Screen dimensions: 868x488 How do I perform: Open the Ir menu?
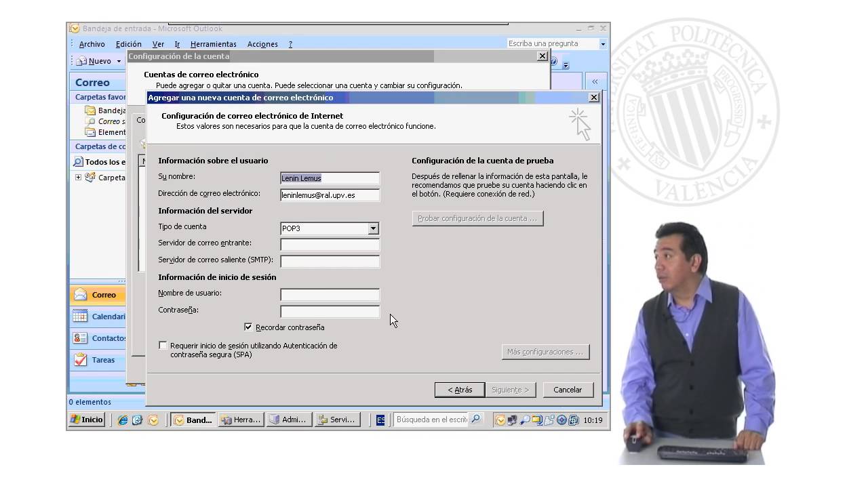(x=177, y=44)
